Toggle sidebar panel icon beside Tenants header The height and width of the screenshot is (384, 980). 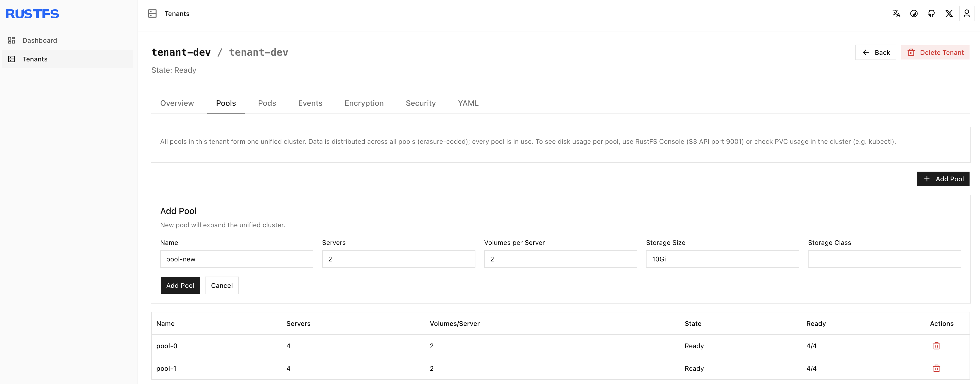point(152,14)
